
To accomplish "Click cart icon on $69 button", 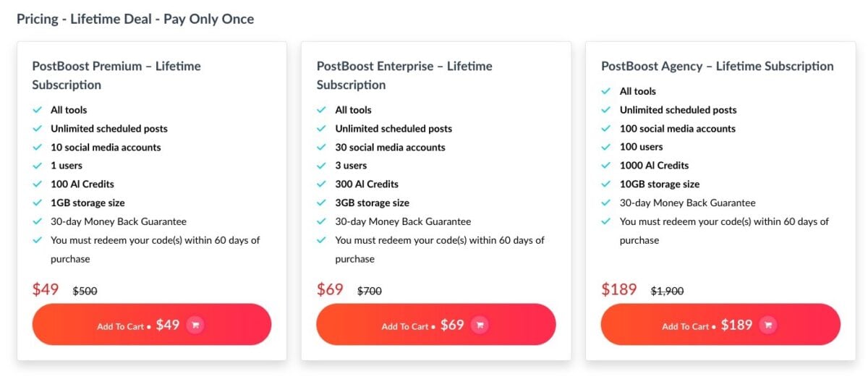I will 480,326.
